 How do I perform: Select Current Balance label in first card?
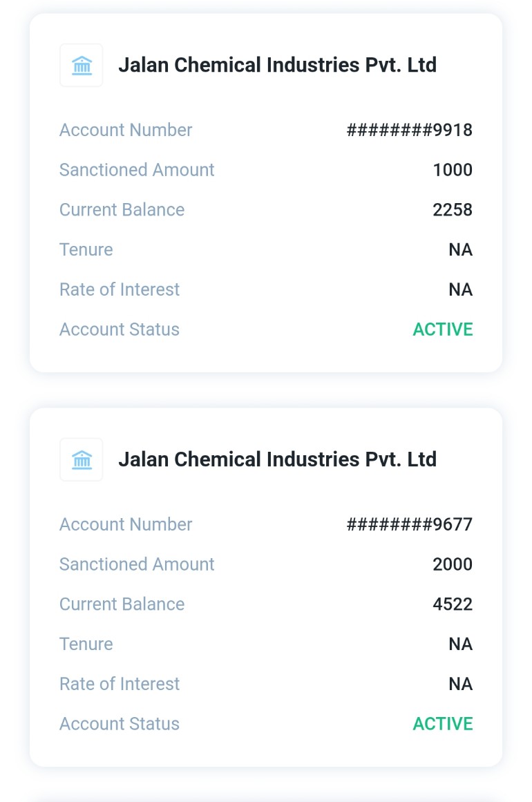point(122,210)
